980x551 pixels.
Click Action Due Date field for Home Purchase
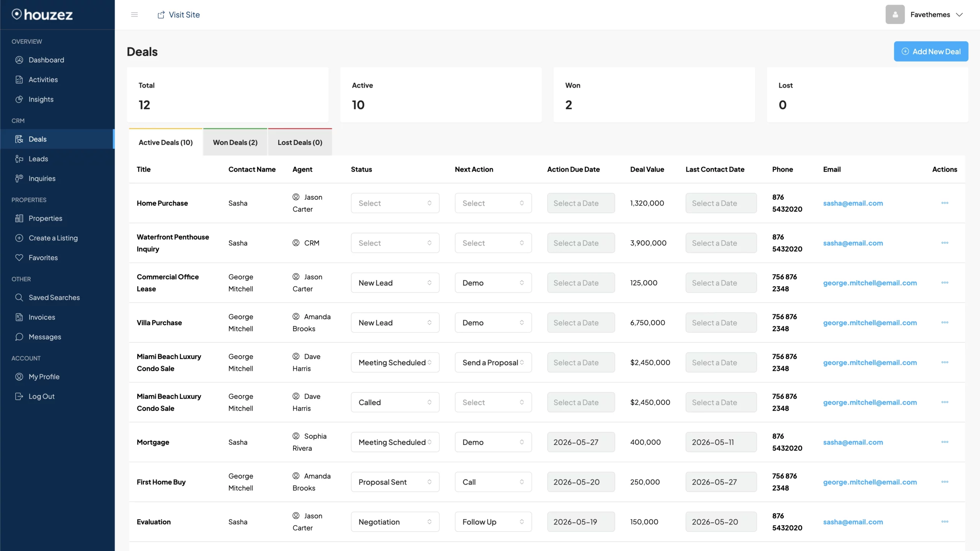coord(581,203)
